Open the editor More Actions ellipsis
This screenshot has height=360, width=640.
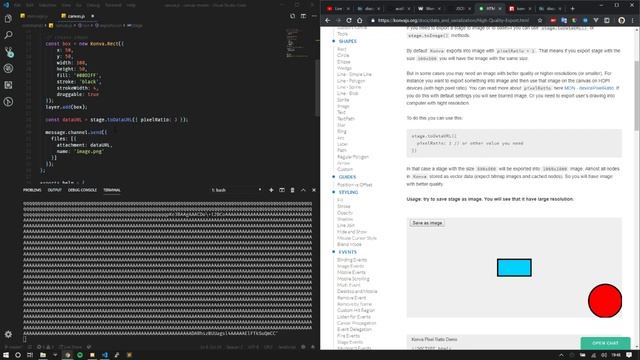coord(314,16)
